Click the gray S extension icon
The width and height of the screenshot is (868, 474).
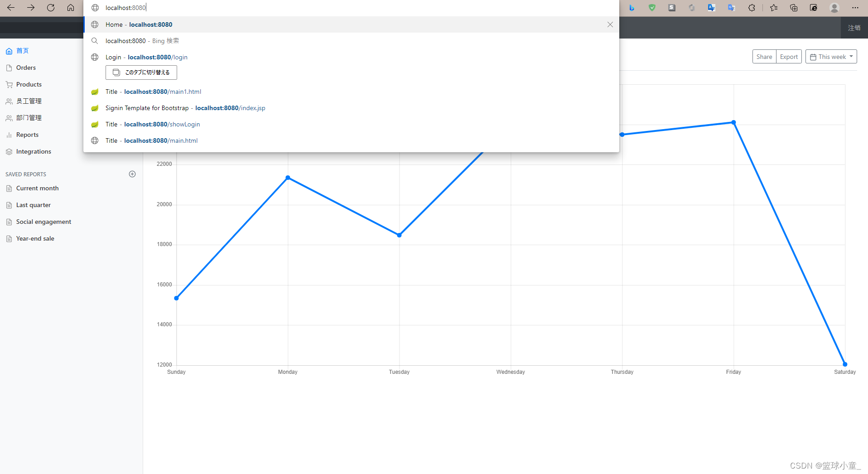click(672, 8)
